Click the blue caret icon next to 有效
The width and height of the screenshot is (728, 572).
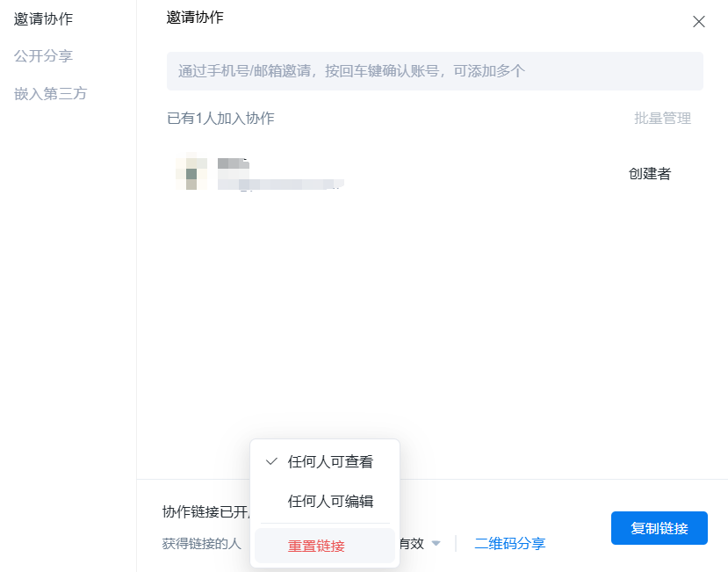tap(436, 543)
